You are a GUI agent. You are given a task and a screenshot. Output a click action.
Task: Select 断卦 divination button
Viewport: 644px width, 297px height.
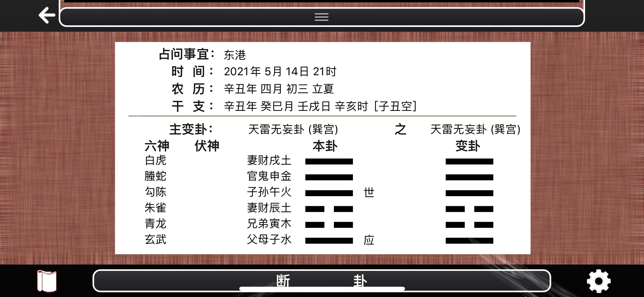pos(321,284)
